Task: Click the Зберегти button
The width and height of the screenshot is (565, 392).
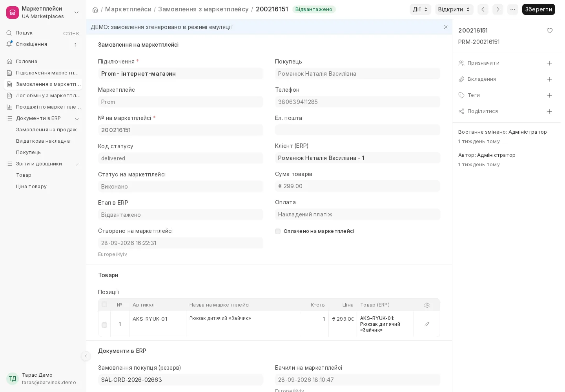Action: coord(538,9)
